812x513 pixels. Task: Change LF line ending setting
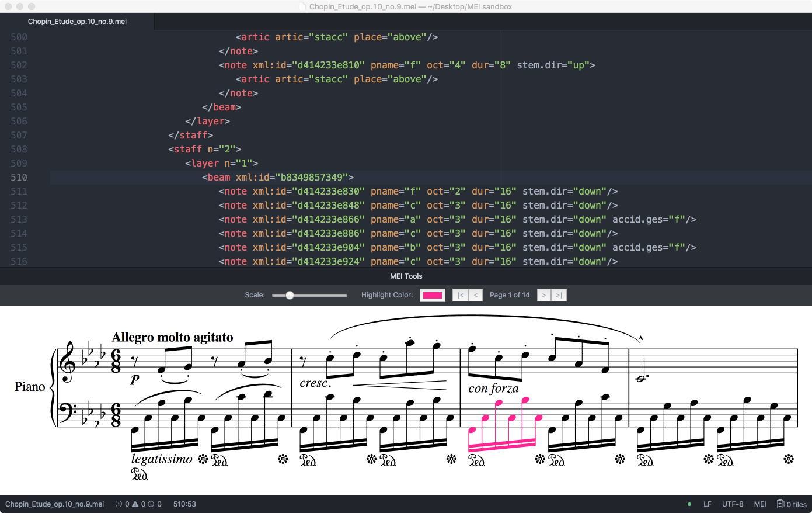click(708, 504)
